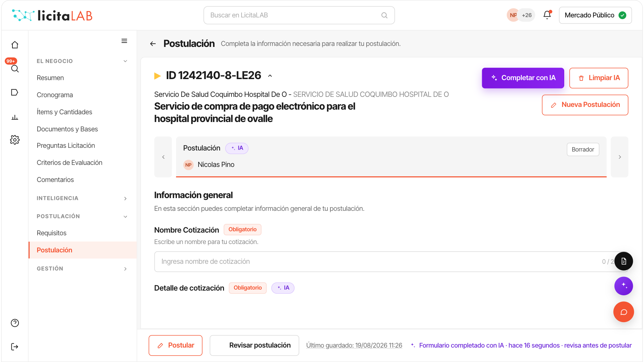Select Requisitos in the sidebar
644x362 pixels.
click(x=52, y=233)
